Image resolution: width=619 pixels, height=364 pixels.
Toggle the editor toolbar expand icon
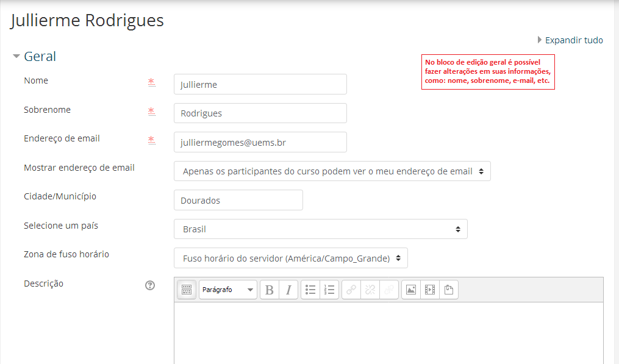[187, 290]
